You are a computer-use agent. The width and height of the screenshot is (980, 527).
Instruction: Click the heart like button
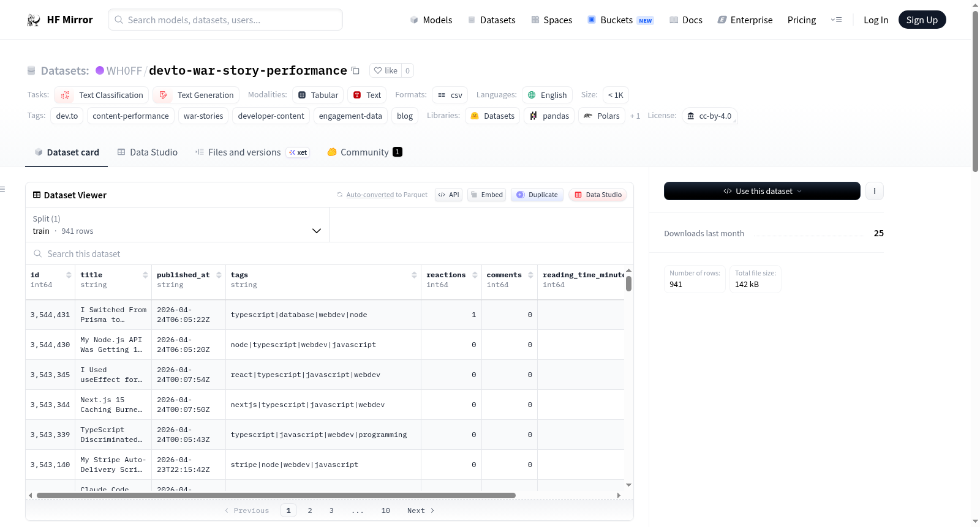point(386,70)
